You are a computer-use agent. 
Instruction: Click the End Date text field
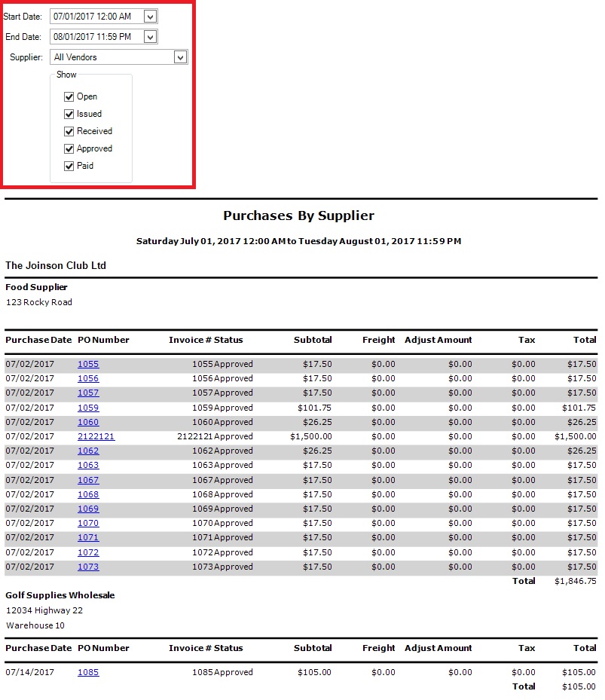click(95, 37)
